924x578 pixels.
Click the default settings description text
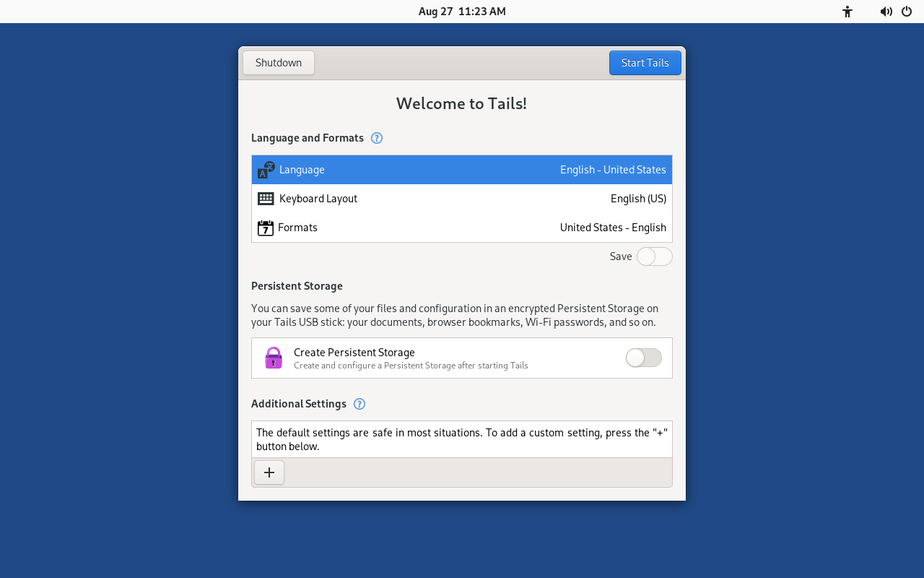click(x=462, y=439)
